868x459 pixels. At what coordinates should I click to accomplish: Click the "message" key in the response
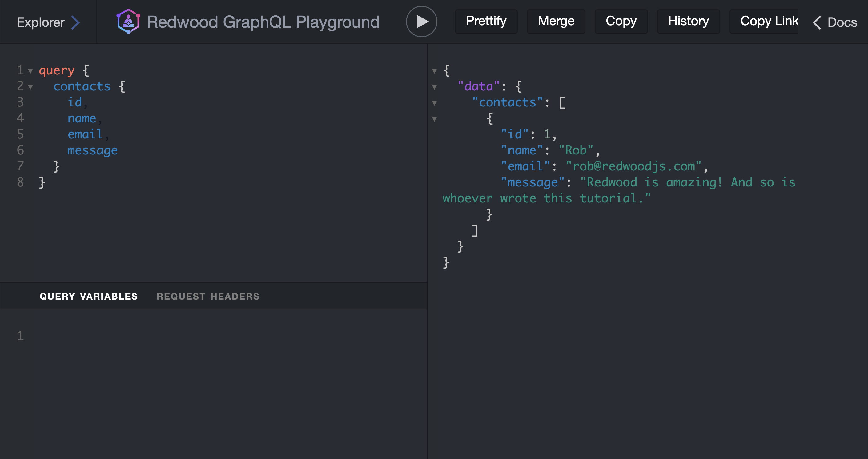point(532,182)
